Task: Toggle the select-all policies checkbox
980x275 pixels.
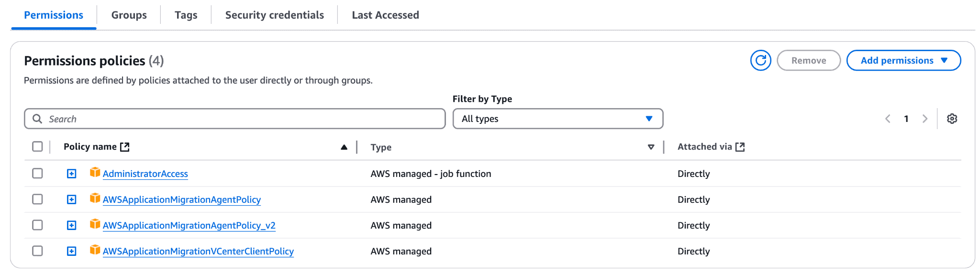Action: coord(37,146)
